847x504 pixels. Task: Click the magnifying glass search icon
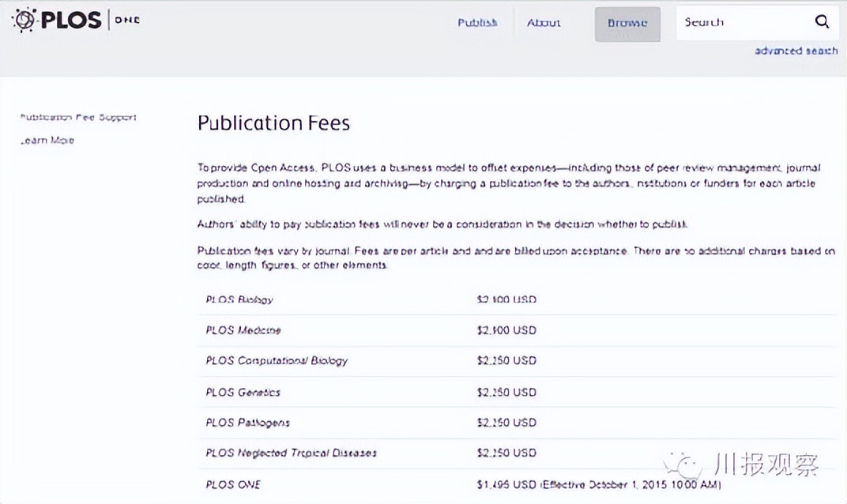click(x=822, y=22)
